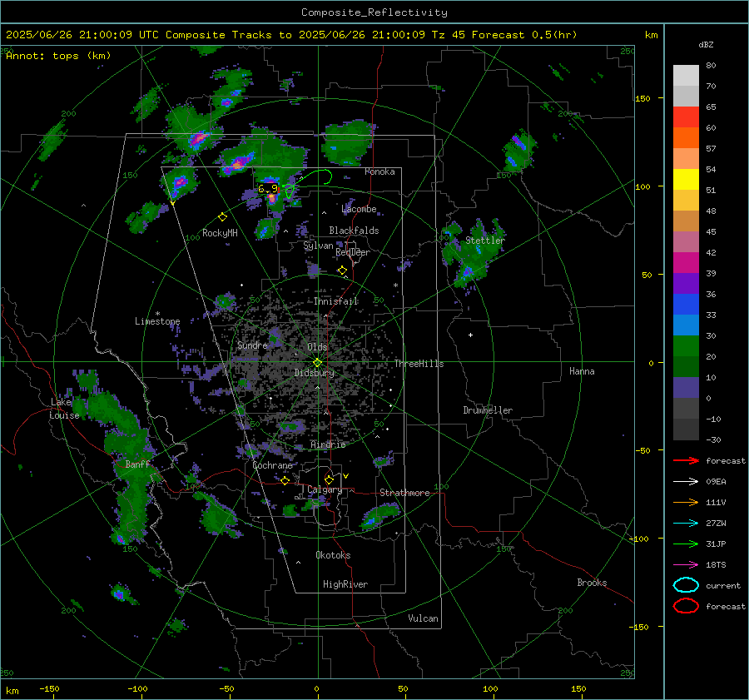Viewport: 749px width, 700px height.
Task: Click the orange 111V arrow in legend
Action: 686,502
